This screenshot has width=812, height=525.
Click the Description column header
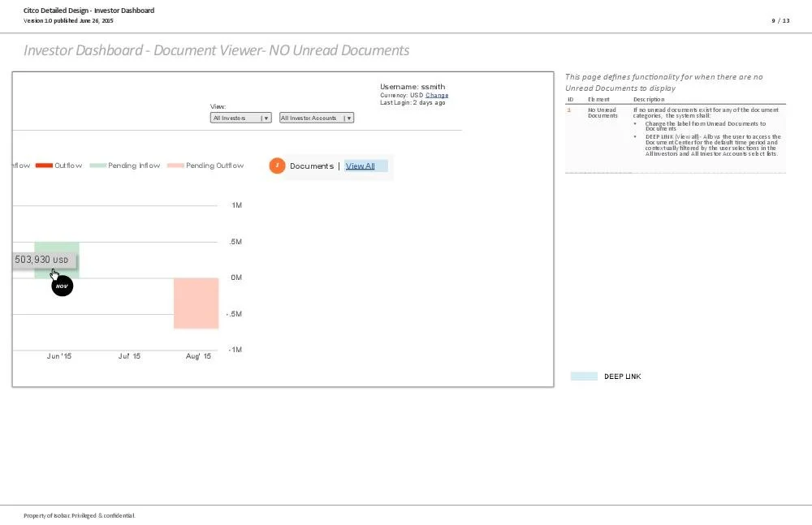[649, 100]
